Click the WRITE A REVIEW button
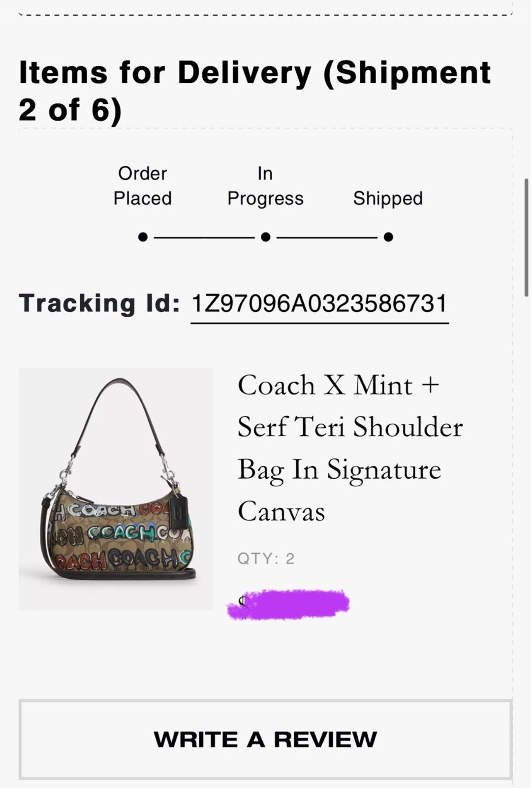 (265, 740)
